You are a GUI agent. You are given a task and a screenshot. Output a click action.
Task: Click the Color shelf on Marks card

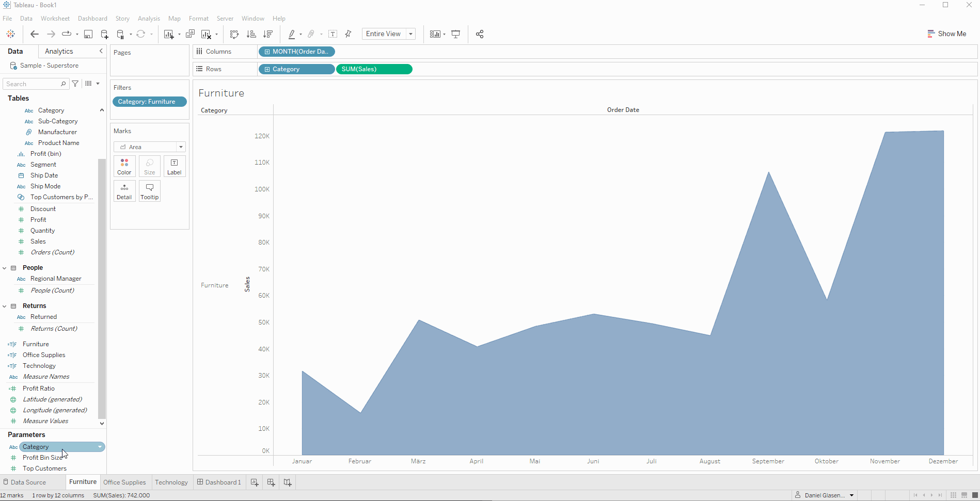click(x=124, y=166)
